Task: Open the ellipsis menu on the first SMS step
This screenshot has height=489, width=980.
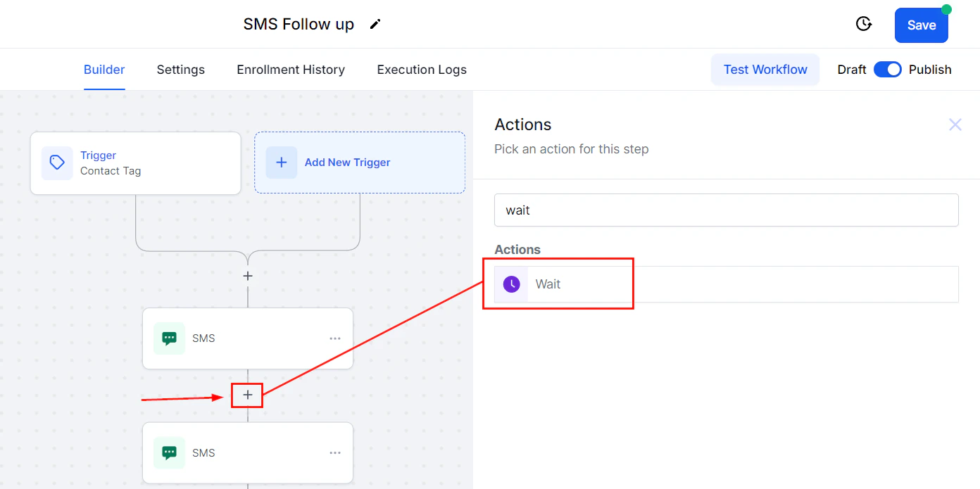Action: [334, 338]
